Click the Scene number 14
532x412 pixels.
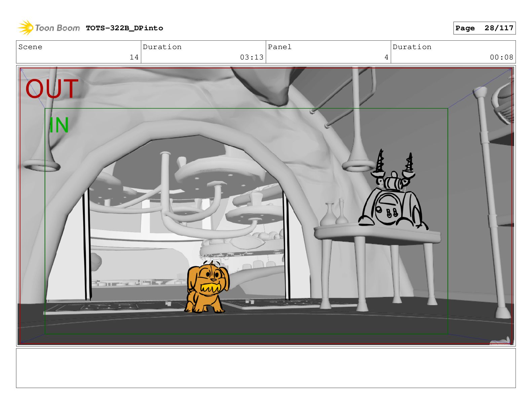[x=134, y=57]
